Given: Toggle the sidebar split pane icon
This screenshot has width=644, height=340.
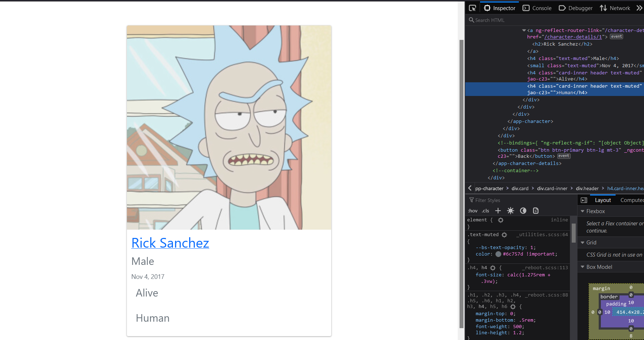Looking at the screenshot, I should [x=584, y=200].
